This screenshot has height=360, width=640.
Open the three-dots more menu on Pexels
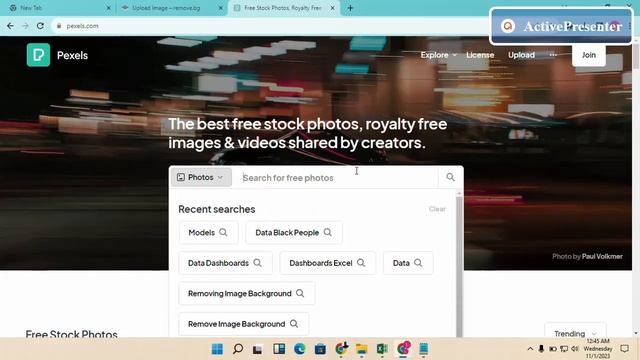click(553, 55)
